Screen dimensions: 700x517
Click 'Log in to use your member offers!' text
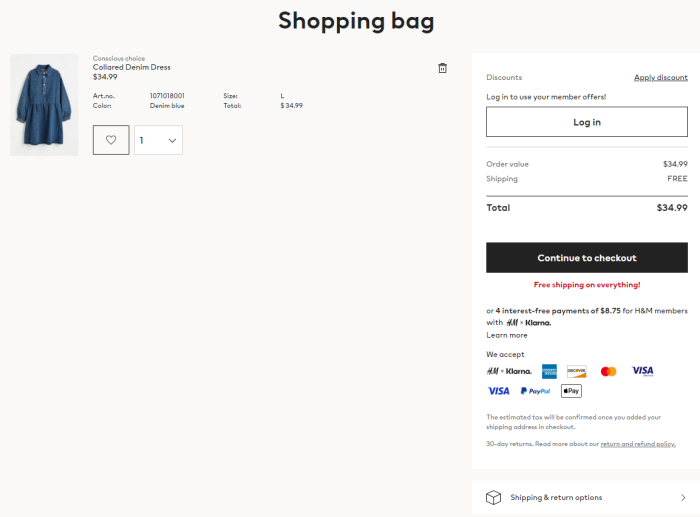(546, 97)
